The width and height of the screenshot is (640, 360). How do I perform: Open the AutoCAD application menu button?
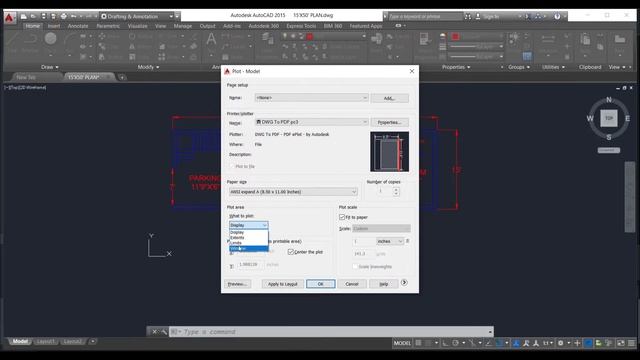click(9, 18)
